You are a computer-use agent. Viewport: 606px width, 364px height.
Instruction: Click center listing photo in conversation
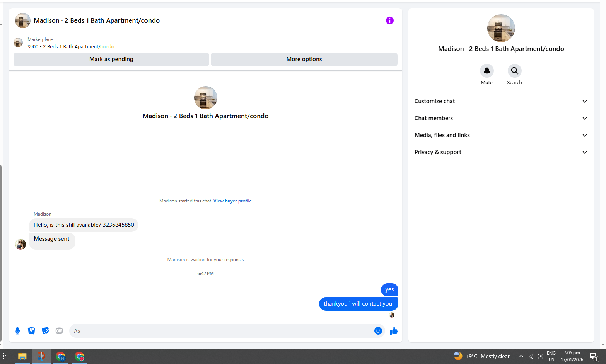pyautogui.click(x=205, y=98)
